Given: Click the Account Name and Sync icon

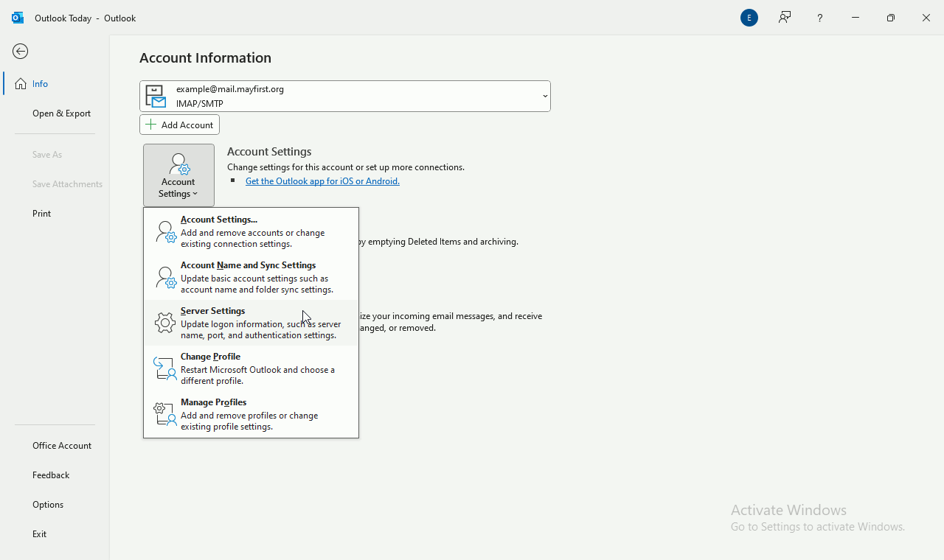Looking at the screenshot, I should tap(166, 278).
